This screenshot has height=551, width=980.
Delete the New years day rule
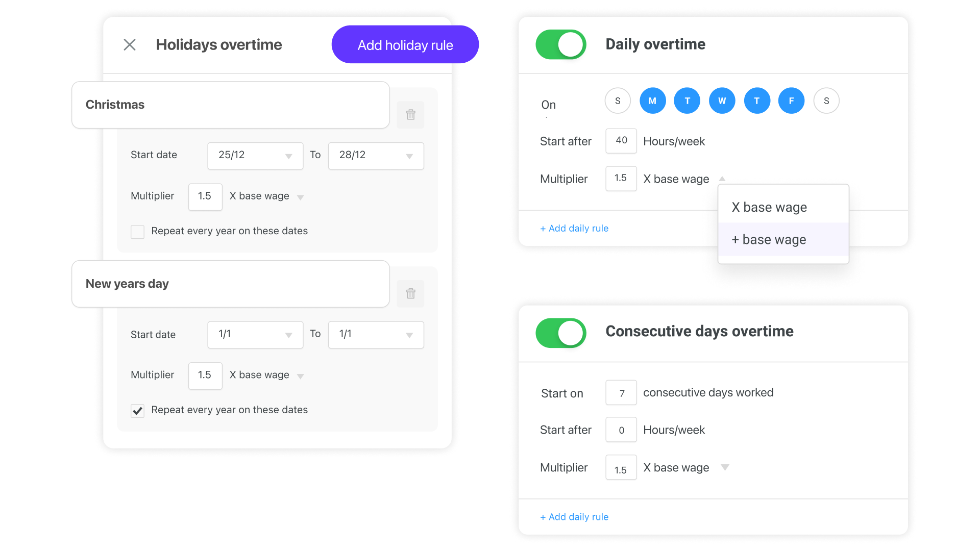click(x=410, y=293)
